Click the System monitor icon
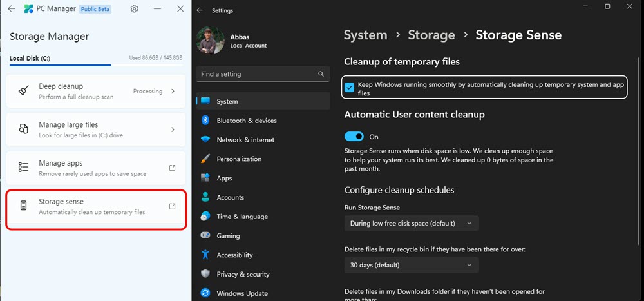Image resolution: width=644 pixels, height=301 pixels. pos(206,101)
